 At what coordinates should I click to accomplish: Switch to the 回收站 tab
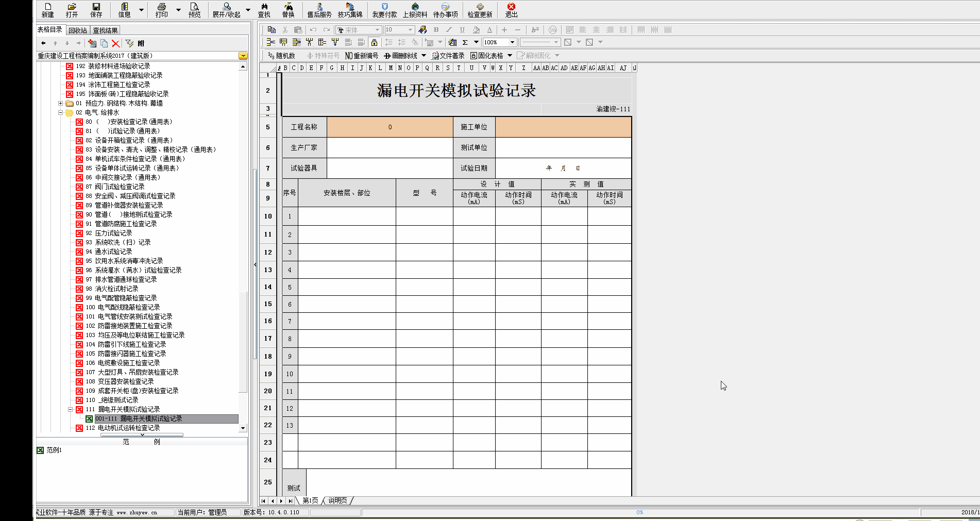(x=78, y=30)
